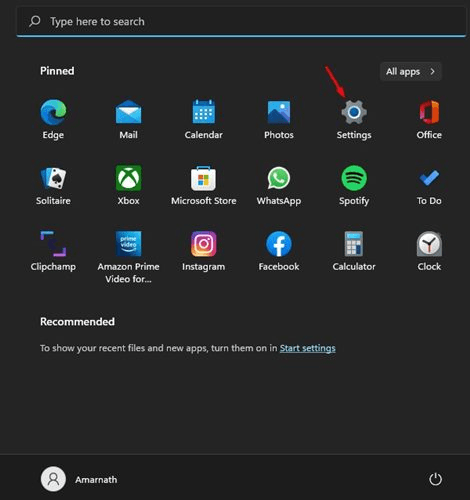470x500 pixels.
Task: Open Amazon Prime Video app
Action: pyautogui.click(x=128, y=257)
